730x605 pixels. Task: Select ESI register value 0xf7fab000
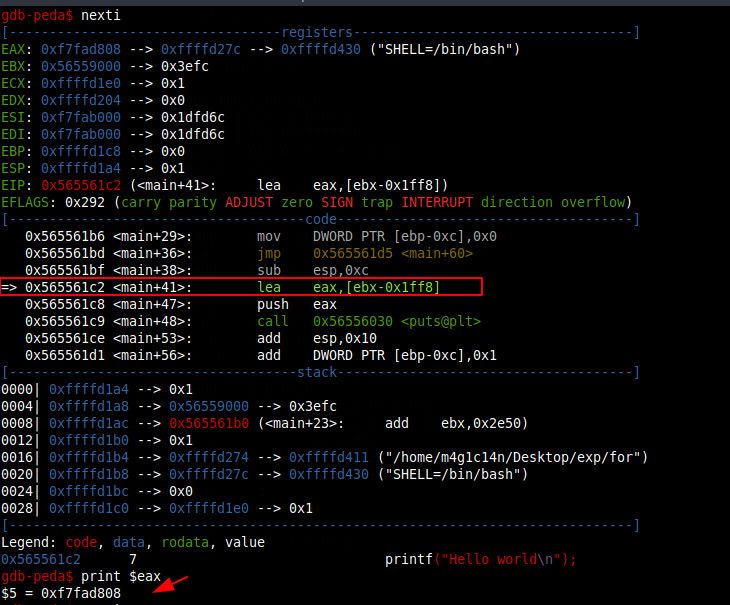point(81,117)
